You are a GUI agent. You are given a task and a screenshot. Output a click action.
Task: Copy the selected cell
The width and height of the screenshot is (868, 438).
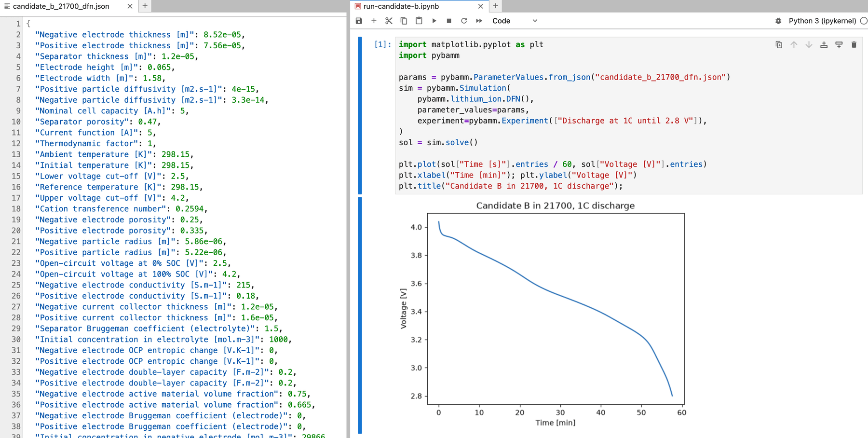(x=404, y=21)
